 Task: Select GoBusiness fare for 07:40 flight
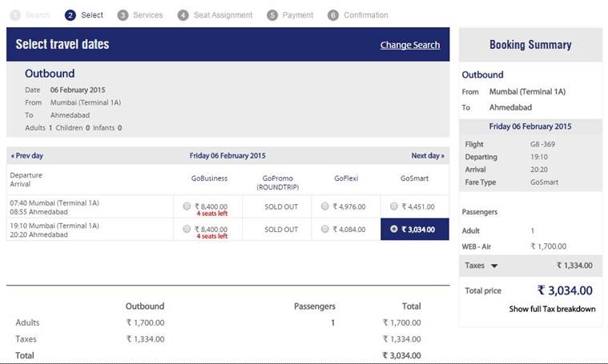[x=187, y=206]
